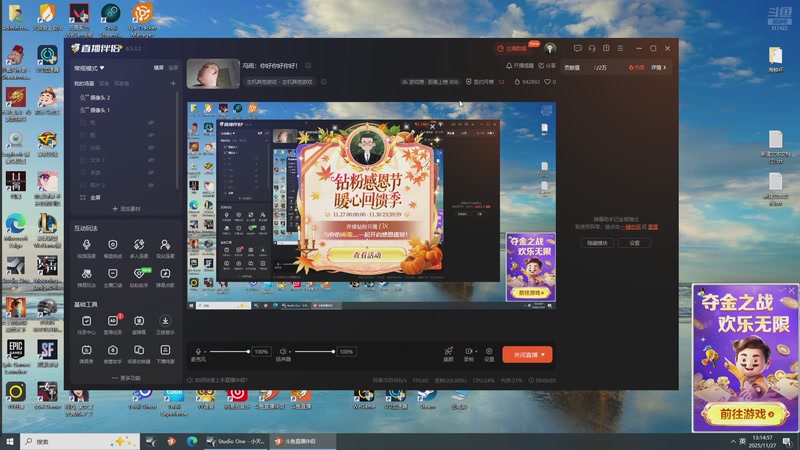Open the 读弹幕 tool icon
Image resolution: width=800 pixels, height=450 pixels.
click(x=139, y=321)
